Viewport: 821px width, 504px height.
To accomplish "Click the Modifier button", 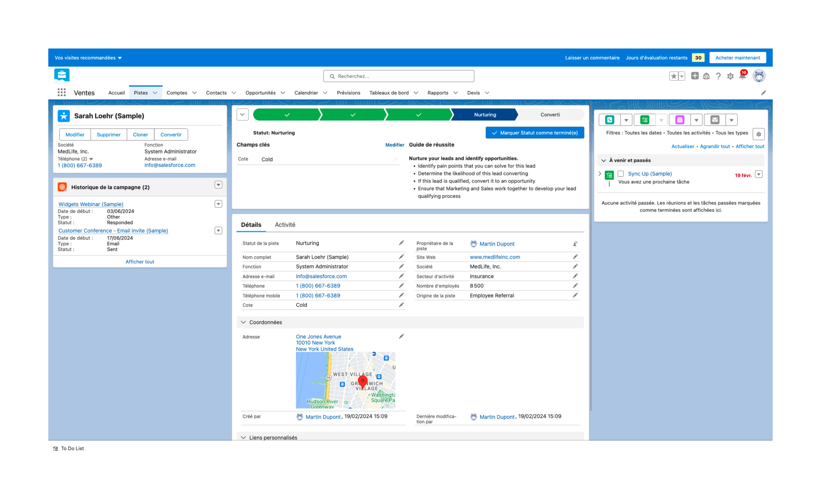I will [75, 135].
